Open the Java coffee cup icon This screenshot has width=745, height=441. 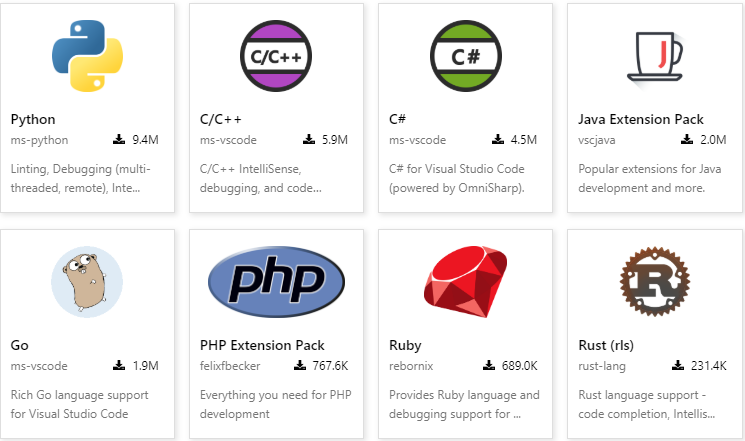click(655, 58)
